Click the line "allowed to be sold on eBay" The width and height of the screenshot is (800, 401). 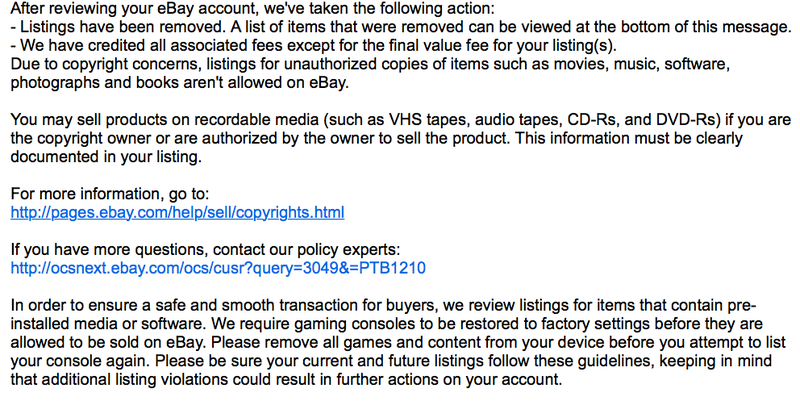point(398,342)
